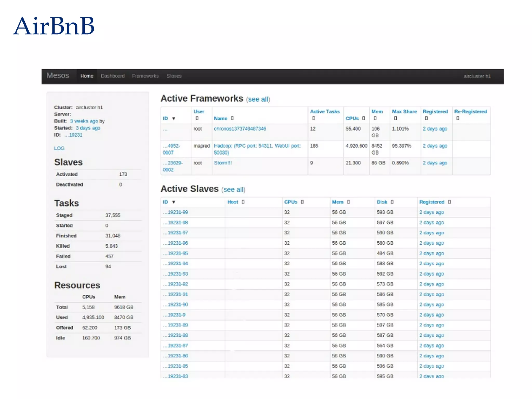Open the chronos1373749487346 framework link
This screenshot has width=532, height=399.
(240, 129)
